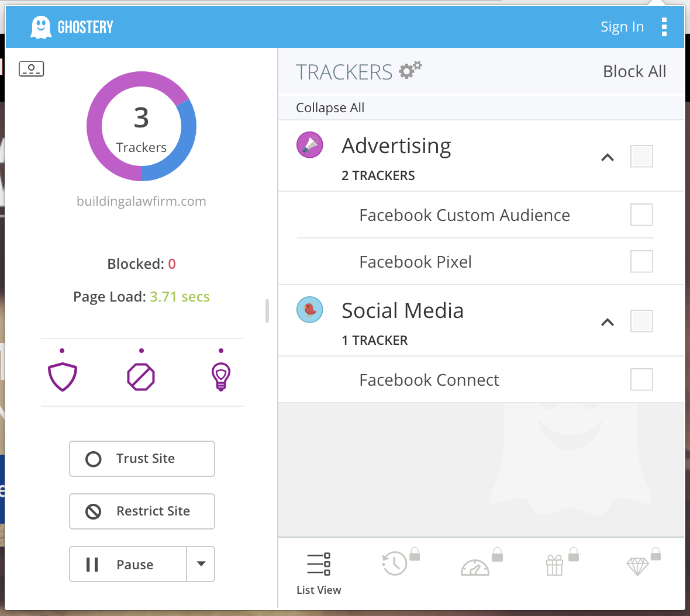Image resolution: width=690 pixels, height=616 pixels.
Task: Block all Advertising trackers checkbox
Action: 641,156
